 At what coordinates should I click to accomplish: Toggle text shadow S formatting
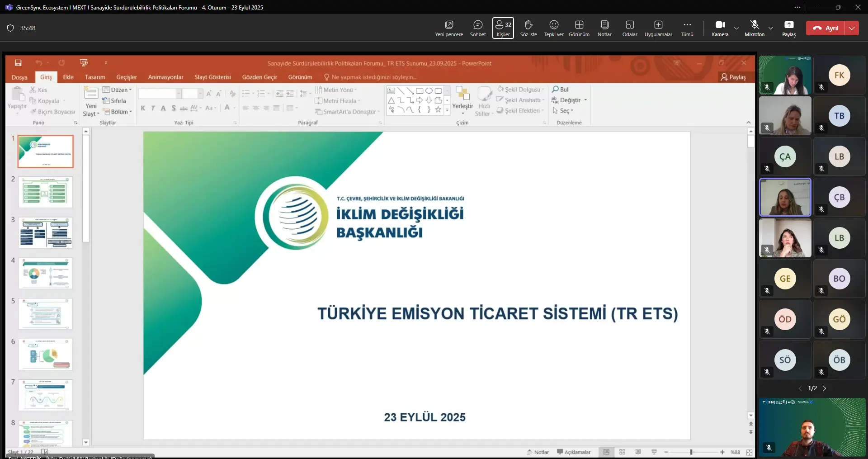click(x=174, y=108)
